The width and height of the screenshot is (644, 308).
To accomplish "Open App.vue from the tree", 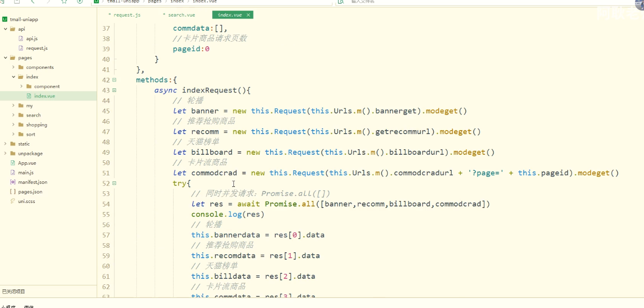I will point(27,163).
